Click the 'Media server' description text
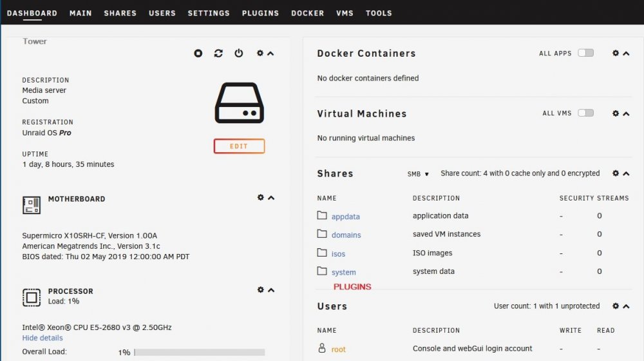This screenshot has height=361, width=644. [44, 90]
